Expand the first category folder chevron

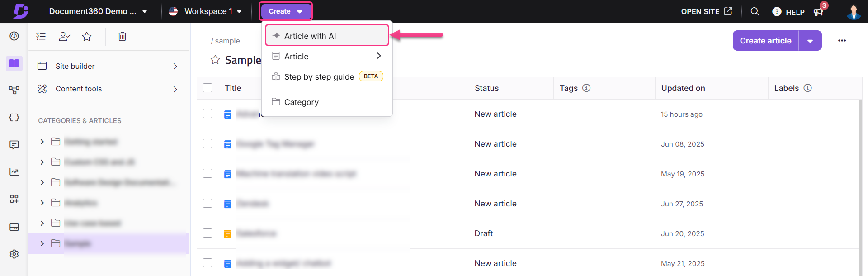42,142
